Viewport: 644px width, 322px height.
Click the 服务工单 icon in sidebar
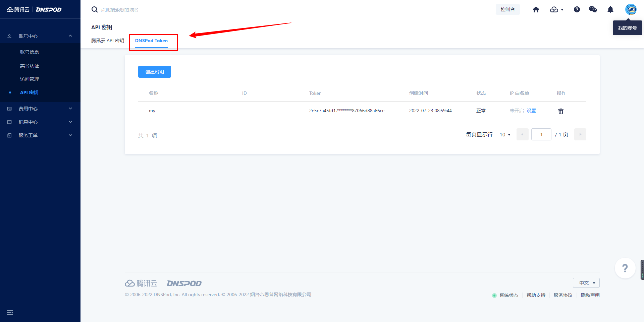pos(9,135)
